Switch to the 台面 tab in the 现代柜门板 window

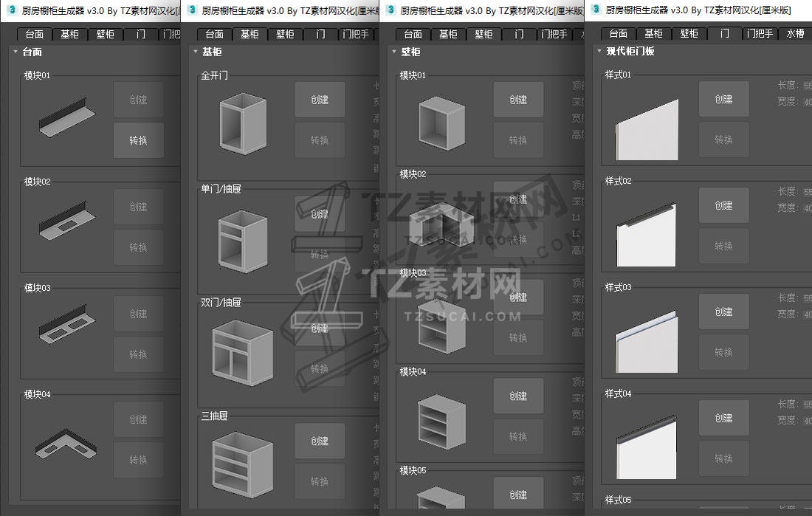(x=619, y=34)
